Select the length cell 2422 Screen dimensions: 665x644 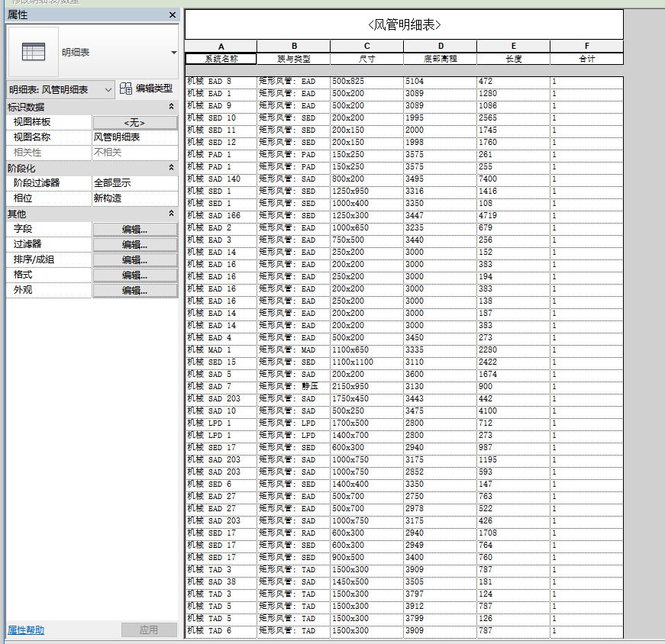(x=514, y=362)
